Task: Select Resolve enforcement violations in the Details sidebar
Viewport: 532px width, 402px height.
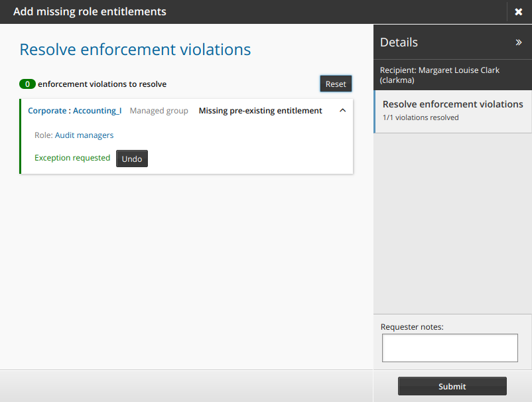Action: pyautogui.click(x=452, y=104)
